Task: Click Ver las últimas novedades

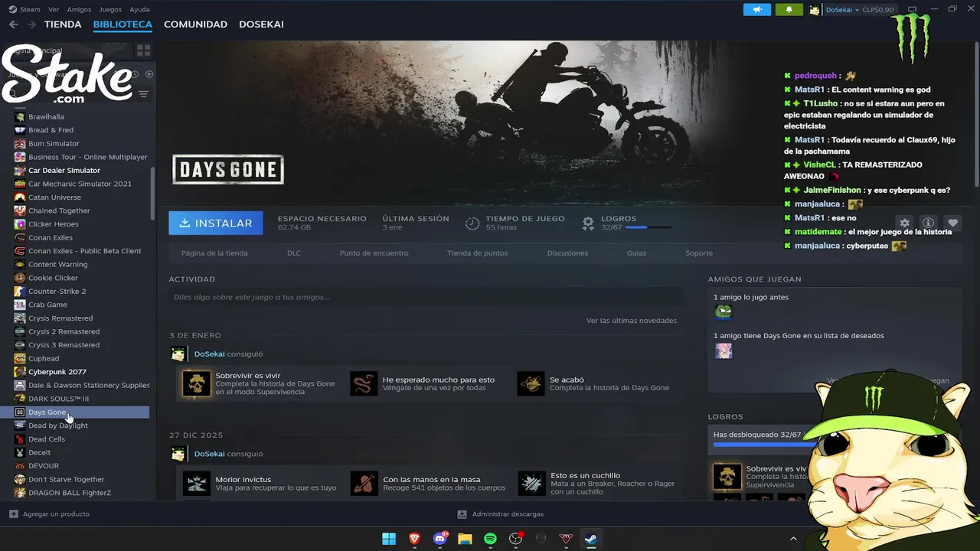Action: (x=632, y=321)
